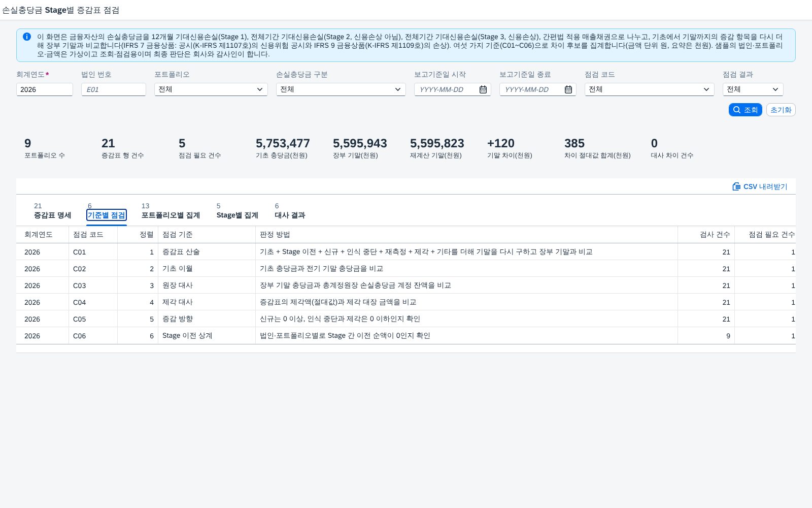Focus the 회계연도 input field
Viewport: 812px width, 508px height.
tap(45, 89)
